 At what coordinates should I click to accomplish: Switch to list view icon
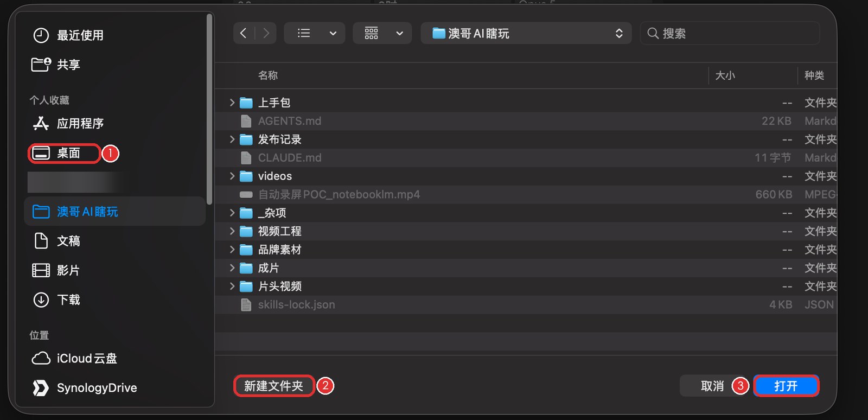[304, 33]
